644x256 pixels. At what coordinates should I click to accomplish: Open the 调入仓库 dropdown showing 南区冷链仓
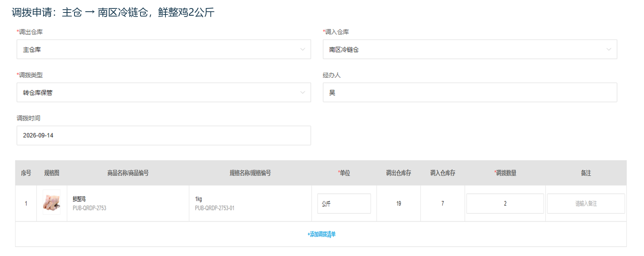point(470,49)
